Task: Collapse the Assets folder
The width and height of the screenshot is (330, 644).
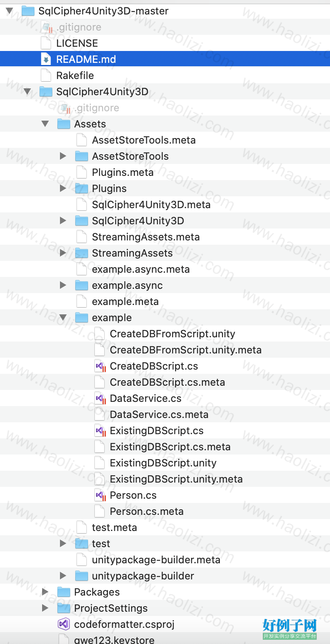Action: 45,124
